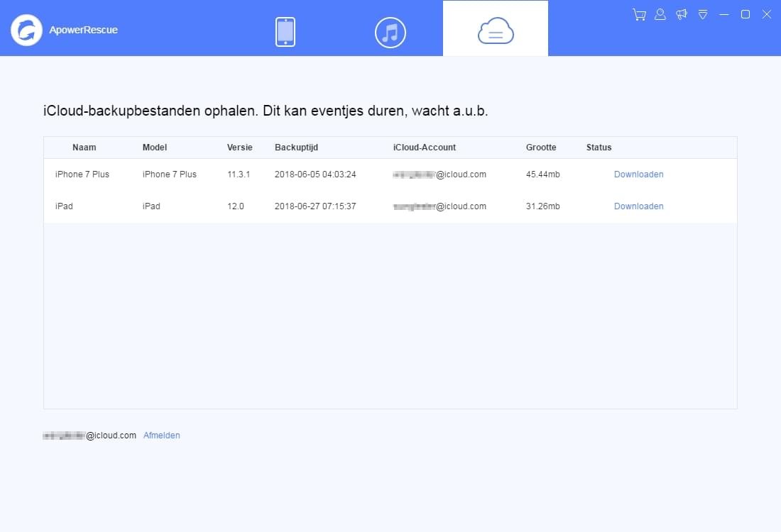Open the main menu triangle dropdown

tap(702, 14)
